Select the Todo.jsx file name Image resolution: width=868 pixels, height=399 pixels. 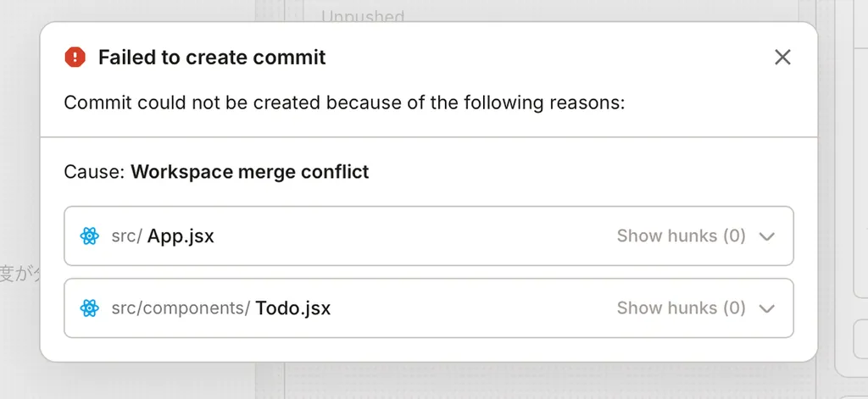pos(292,308)
